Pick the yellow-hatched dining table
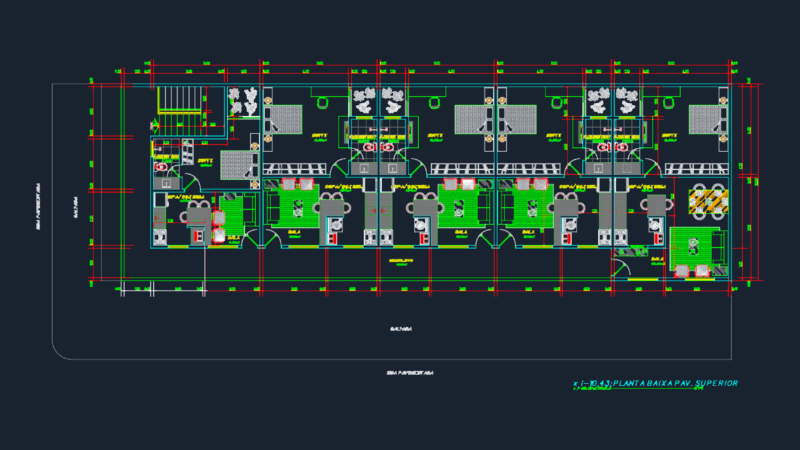Image resolution: width=800 pixels, height=450 pixels. pyautogui.click(x=708, y=201)
